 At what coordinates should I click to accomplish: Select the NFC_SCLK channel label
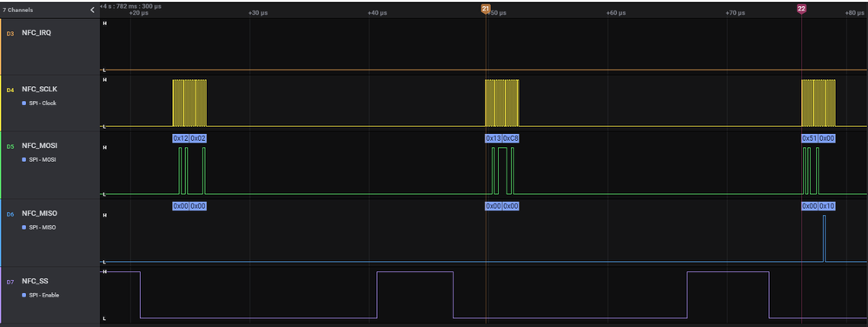click(39, 90)
